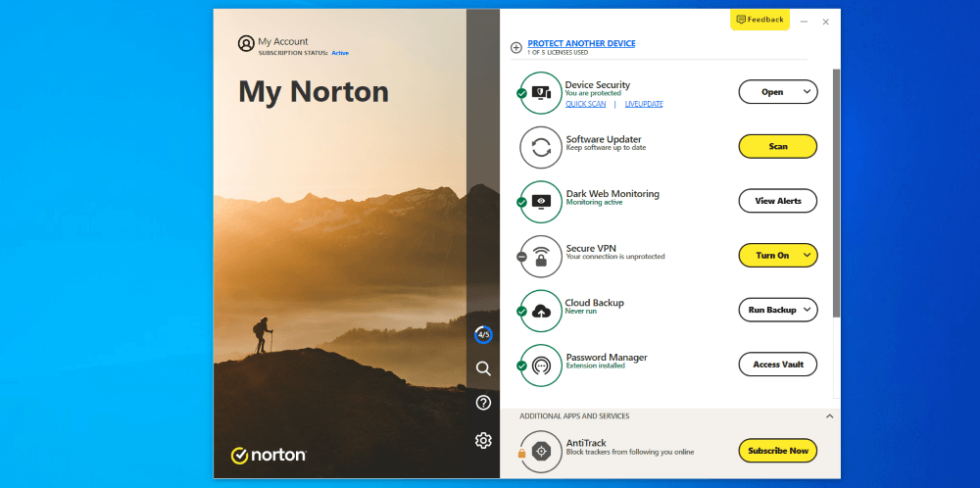
Task: Click the Active subscription status link
Action: [x=340, y=53]
